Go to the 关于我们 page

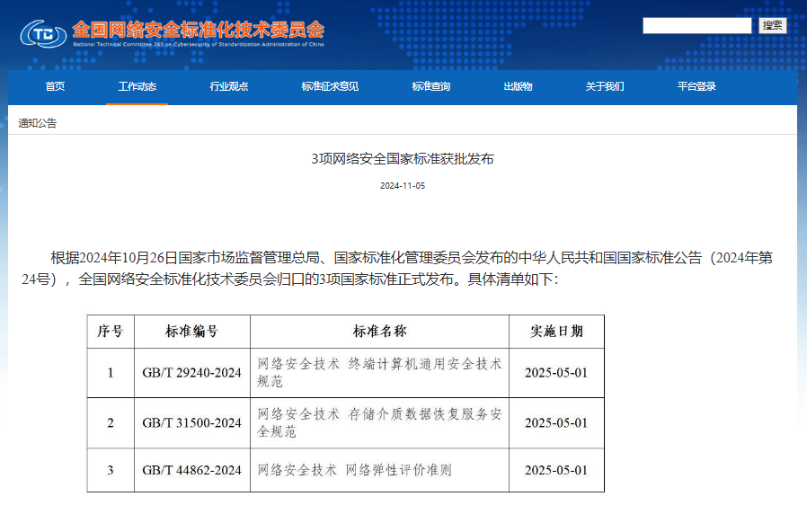tap(605, 86)
